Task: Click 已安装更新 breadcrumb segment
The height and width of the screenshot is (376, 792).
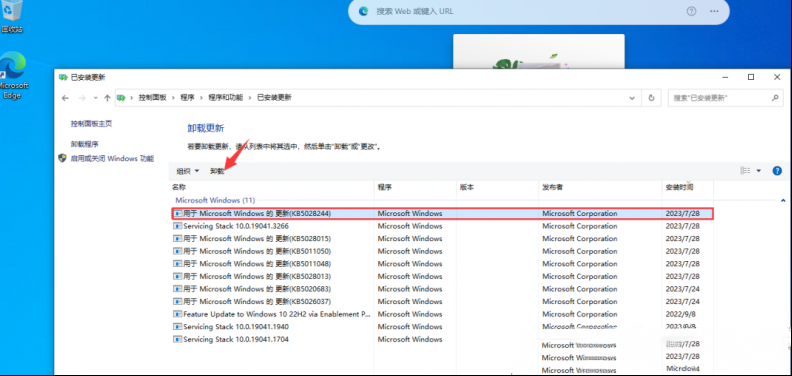Action: [x=274, y=98]
